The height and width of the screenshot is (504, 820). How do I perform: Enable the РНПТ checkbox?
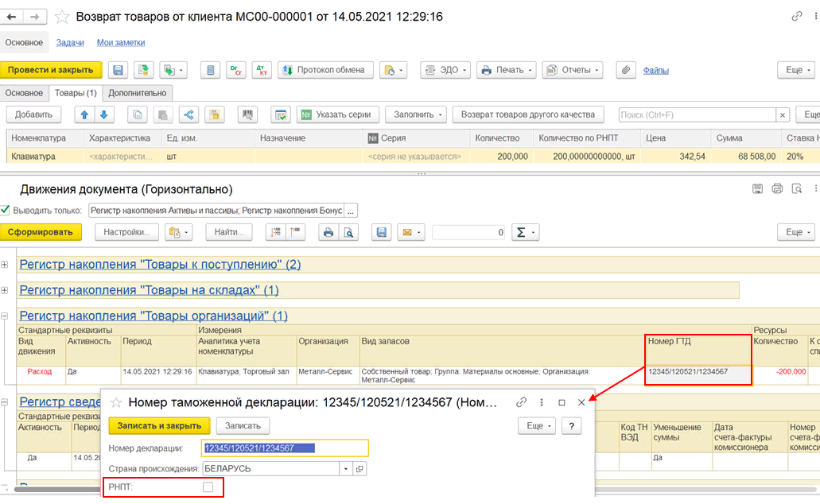coord(208,487)
